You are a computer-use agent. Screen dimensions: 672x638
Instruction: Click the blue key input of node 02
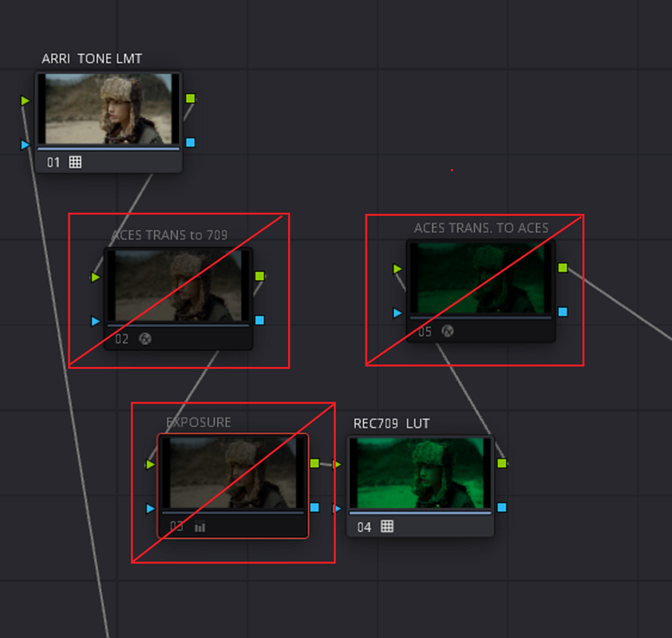tap(96, 321)
